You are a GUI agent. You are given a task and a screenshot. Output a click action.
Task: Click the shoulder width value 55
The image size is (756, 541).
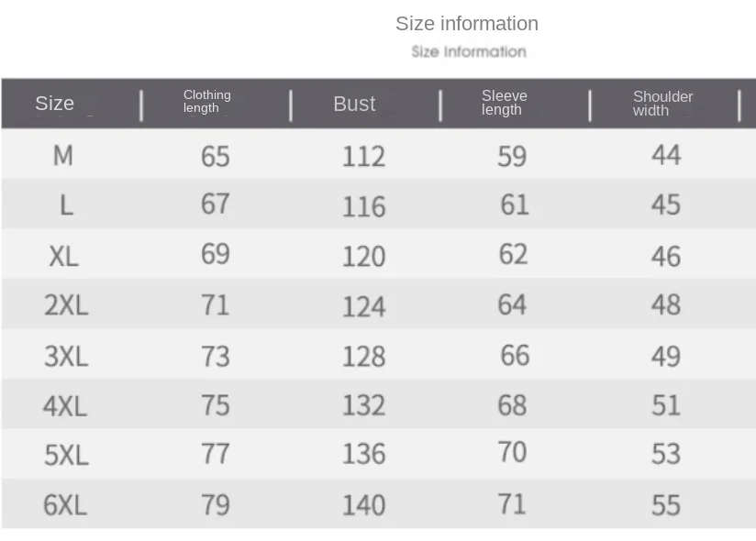(666, 506)
